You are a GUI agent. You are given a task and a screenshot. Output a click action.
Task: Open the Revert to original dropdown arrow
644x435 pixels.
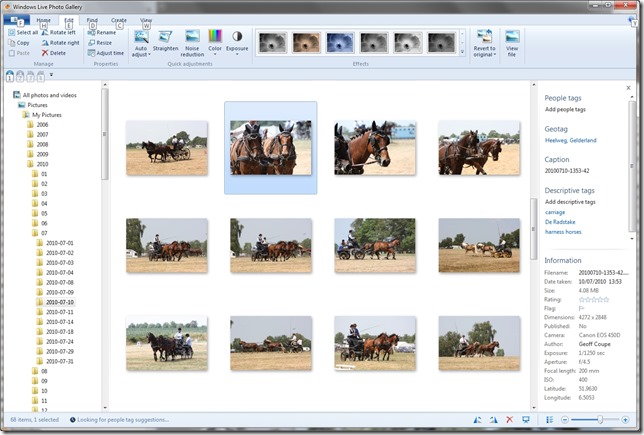(494, 55)
